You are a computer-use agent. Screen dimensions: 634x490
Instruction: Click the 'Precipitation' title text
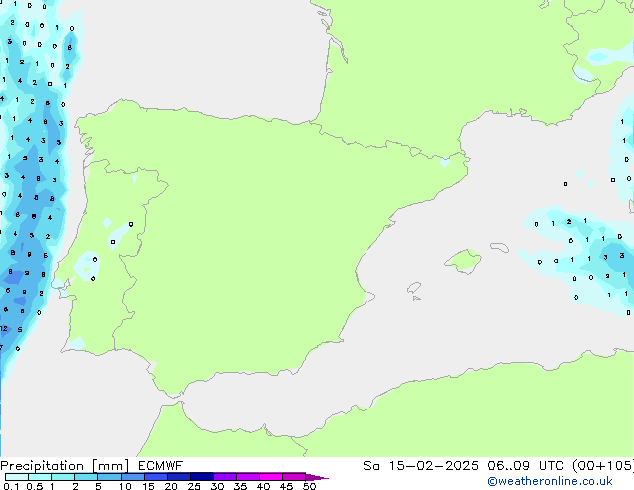coord(42,466)
